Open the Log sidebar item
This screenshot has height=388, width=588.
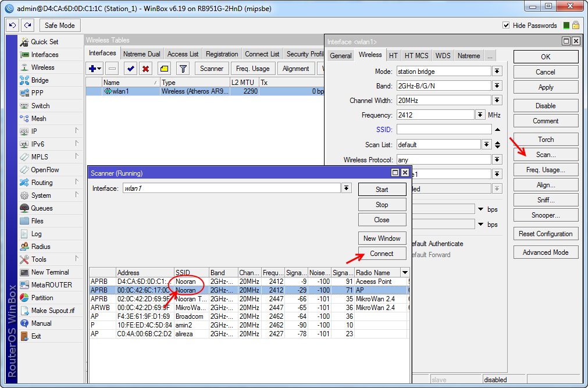point(37,234)
